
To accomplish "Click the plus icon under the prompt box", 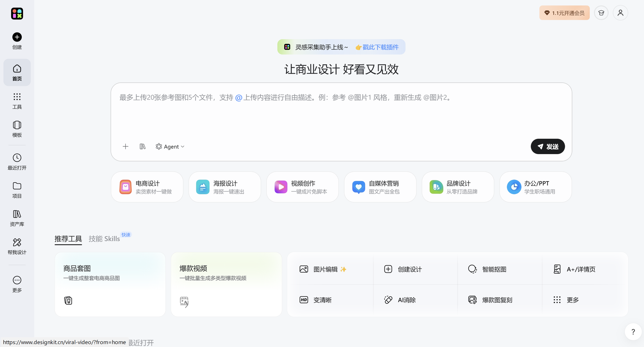I will (x=125, y=146).
